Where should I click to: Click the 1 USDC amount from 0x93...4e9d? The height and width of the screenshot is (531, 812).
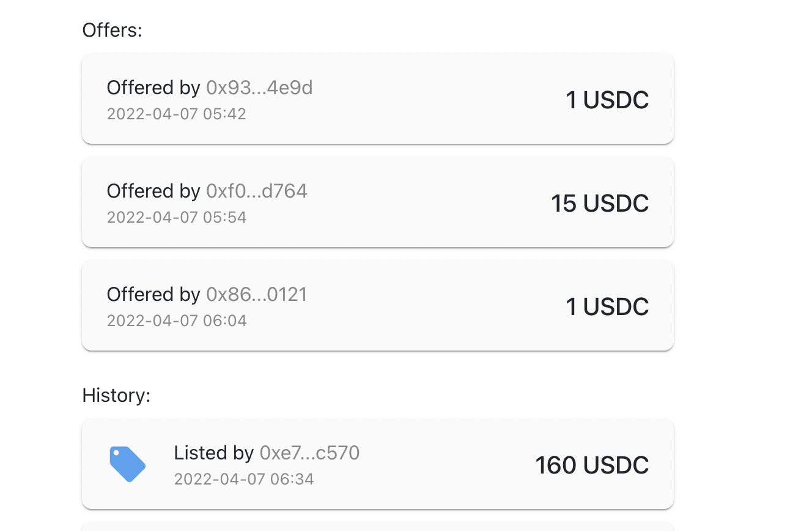point(607,100)
